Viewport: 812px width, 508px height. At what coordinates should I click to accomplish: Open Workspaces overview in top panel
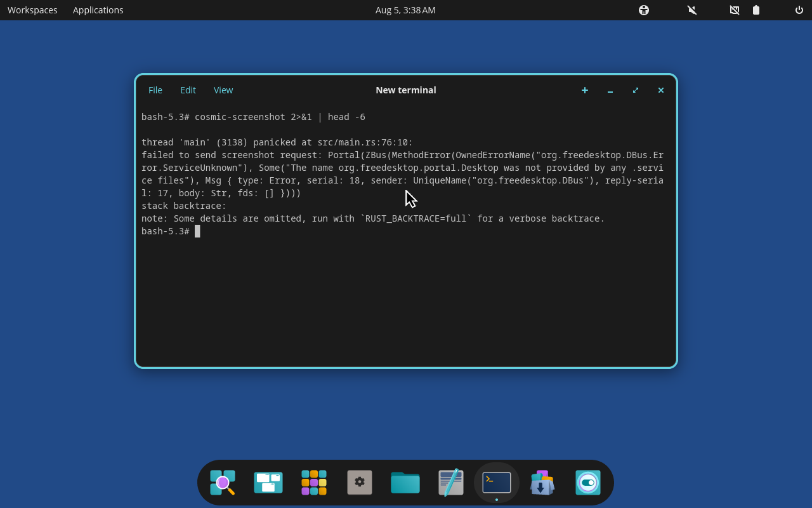(32, 10)
